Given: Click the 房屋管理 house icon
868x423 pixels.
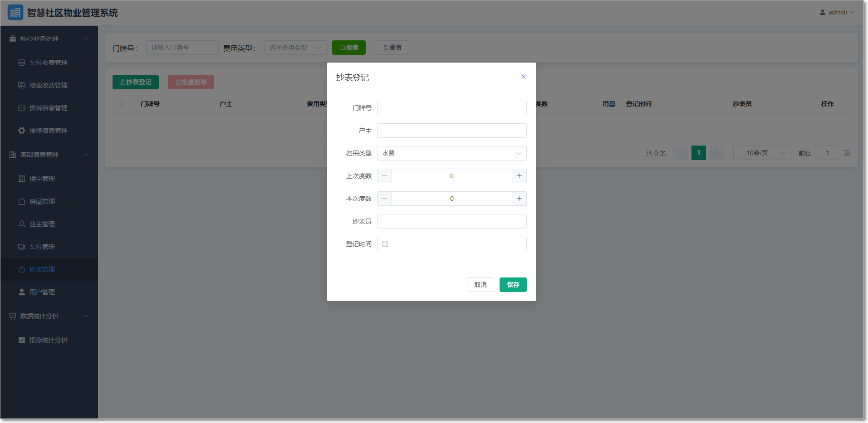Looking at the screenshot, I should pos(22,201).
